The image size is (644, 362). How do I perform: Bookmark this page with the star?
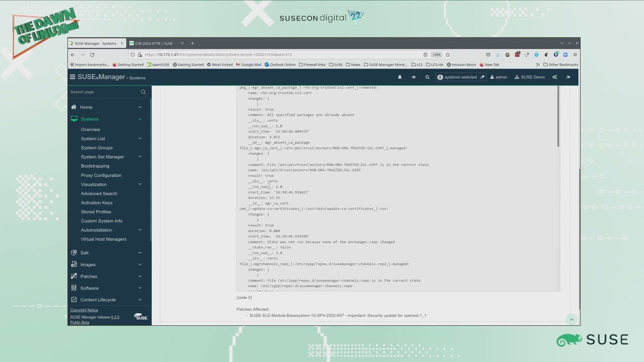coord(448,54)
